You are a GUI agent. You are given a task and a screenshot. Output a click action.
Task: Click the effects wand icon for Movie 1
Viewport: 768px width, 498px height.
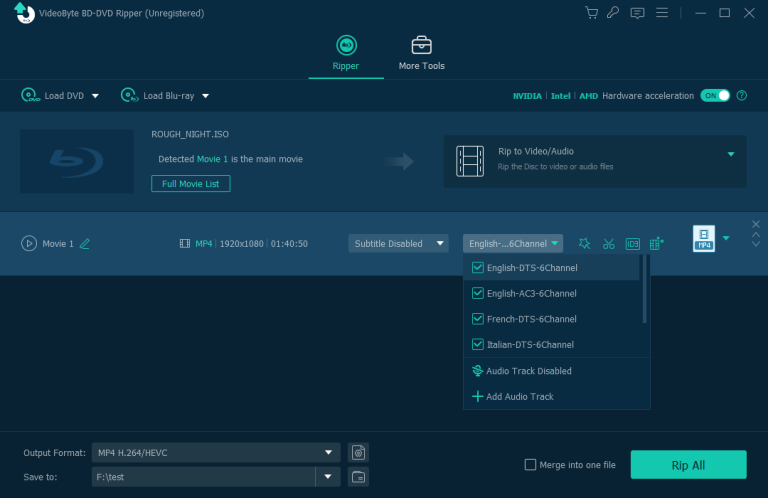pos(584,243)
